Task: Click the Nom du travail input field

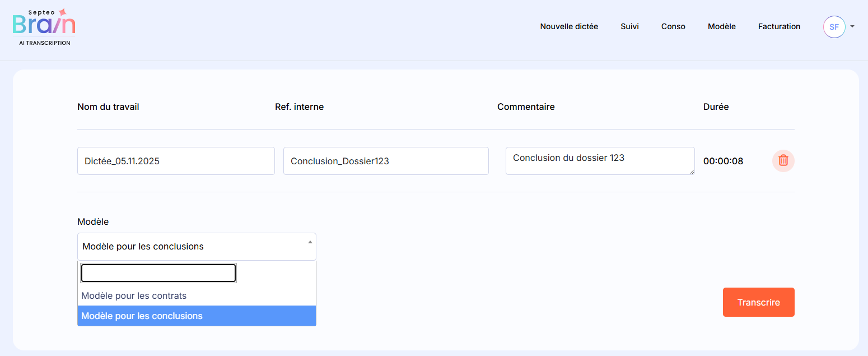Action: click(176, 161)
